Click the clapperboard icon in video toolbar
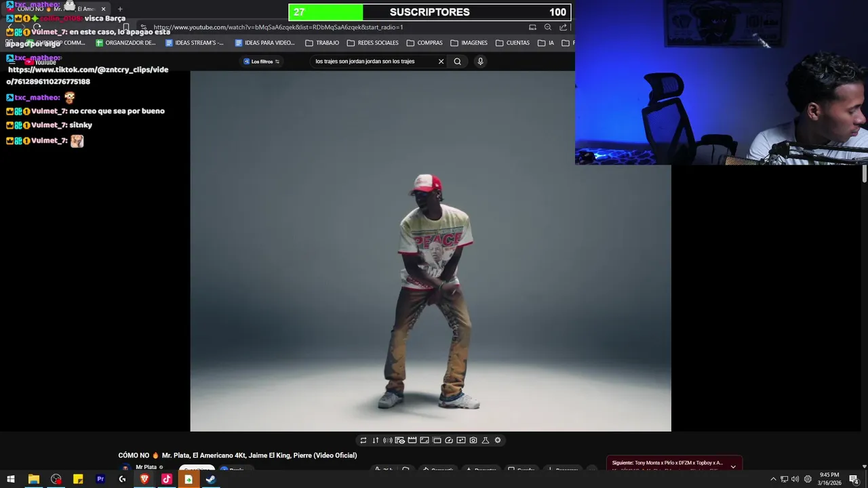Viewport: 868px width, 488px height. tap(412, 441)
